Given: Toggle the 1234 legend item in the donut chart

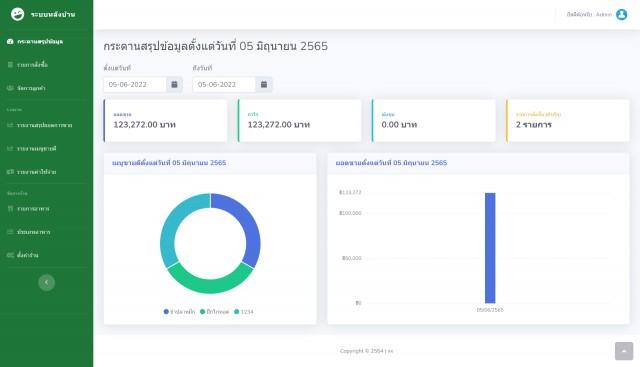Looking at the screenshot, I should 244,312.
